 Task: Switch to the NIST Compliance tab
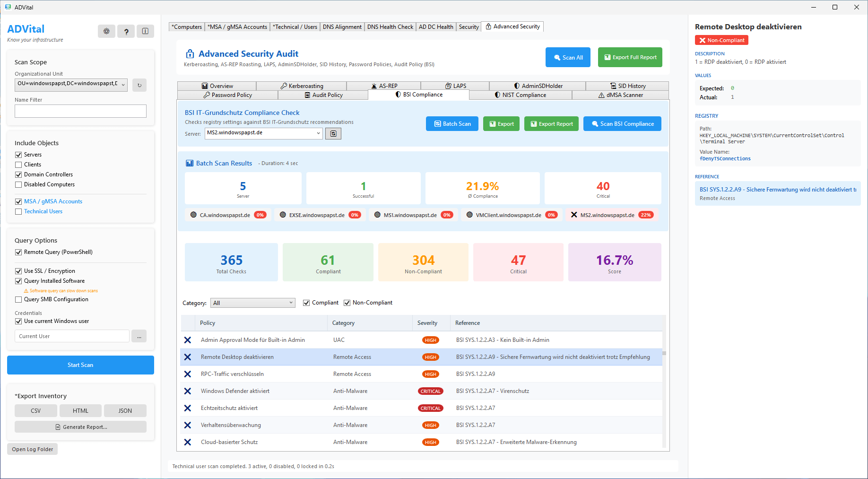click(520, 95)
